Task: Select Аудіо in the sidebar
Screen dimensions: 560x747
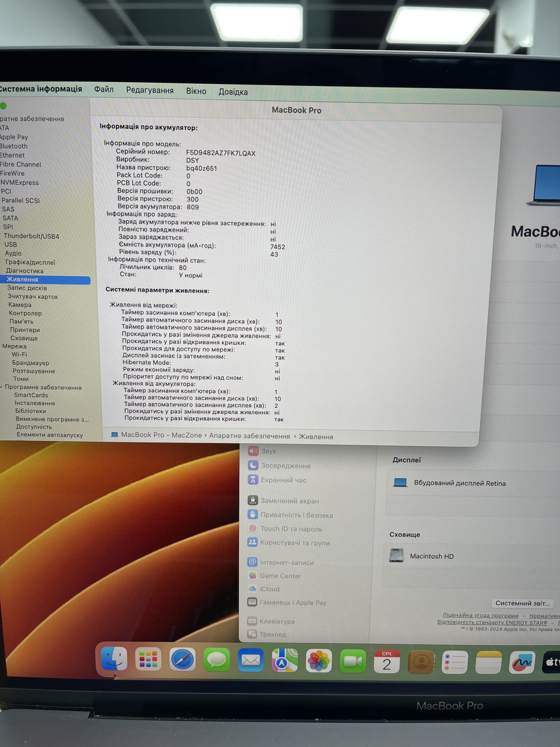Action: [x=13, y=253]
